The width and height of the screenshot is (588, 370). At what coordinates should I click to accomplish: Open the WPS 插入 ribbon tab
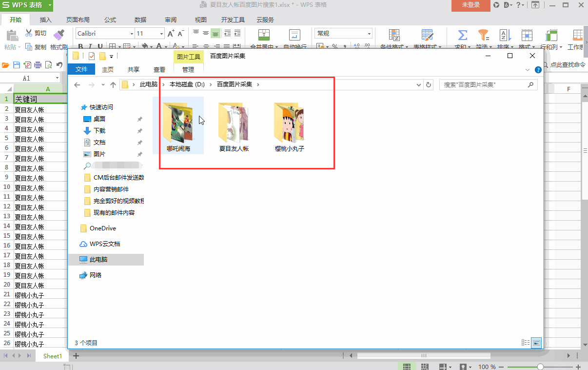[46, 20]
